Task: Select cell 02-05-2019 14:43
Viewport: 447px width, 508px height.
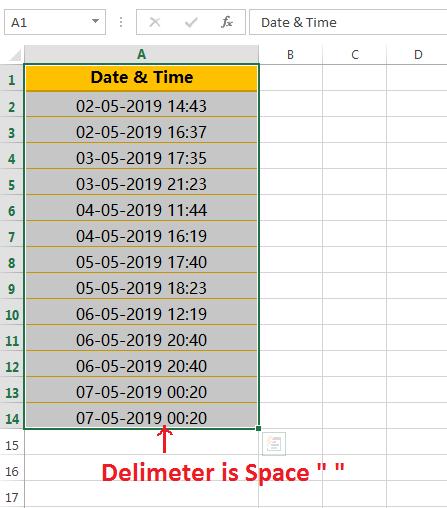Action: coord(141,104)
